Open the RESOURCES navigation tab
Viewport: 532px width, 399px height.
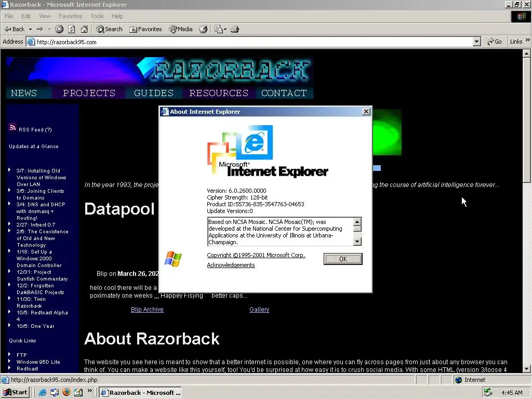click(x=219, y=93)
